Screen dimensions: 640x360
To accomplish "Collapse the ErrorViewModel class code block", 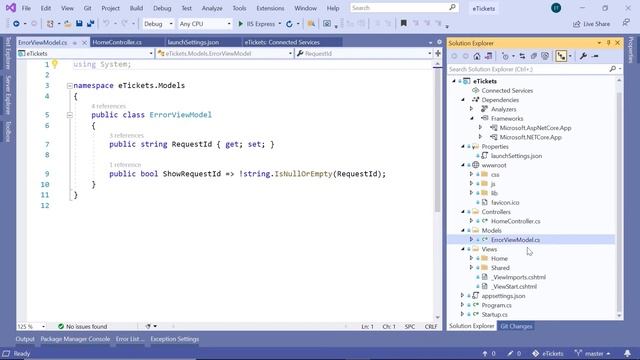I will [69, 115].
